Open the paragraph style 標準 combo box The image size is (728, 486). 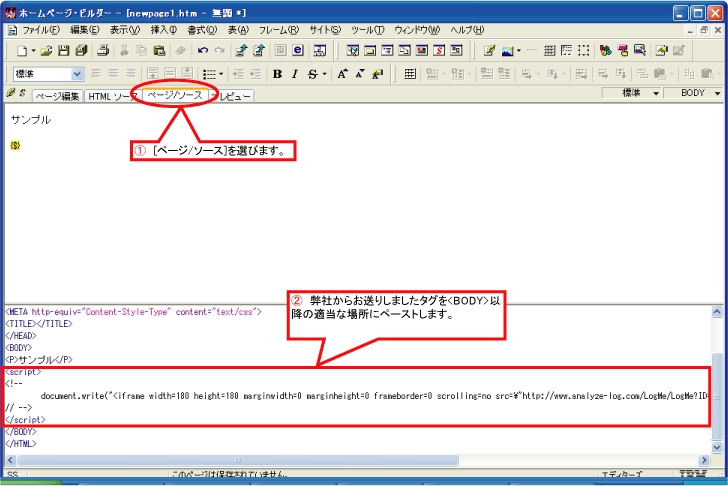click(48, 74)
